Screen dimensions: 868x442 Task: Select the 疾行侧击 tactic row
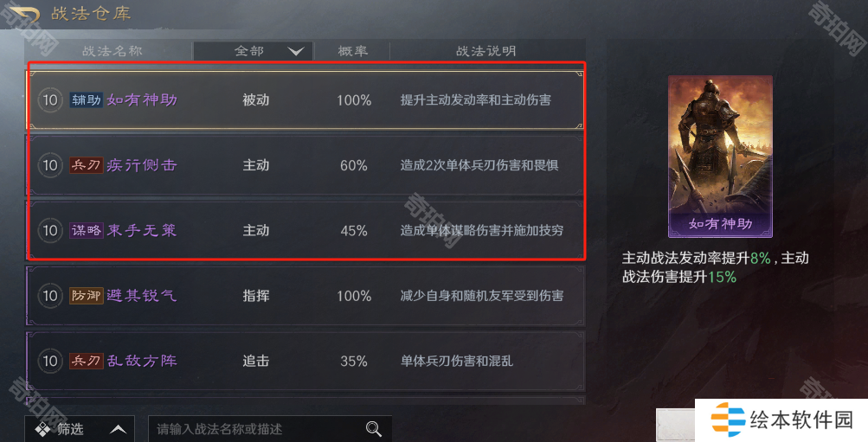coord(305,165)
